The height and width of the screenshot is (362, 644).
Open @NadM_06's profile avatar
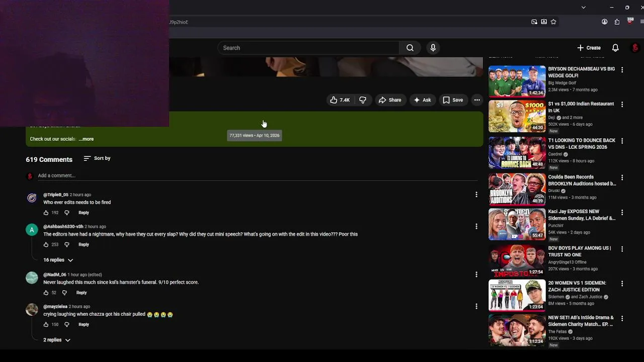pos(32,278)
